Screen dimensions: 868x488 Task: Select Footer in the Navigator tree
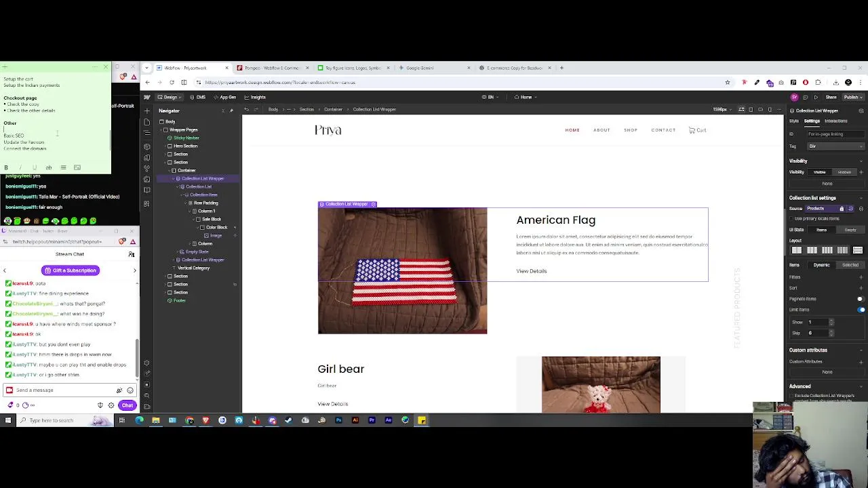179,300
